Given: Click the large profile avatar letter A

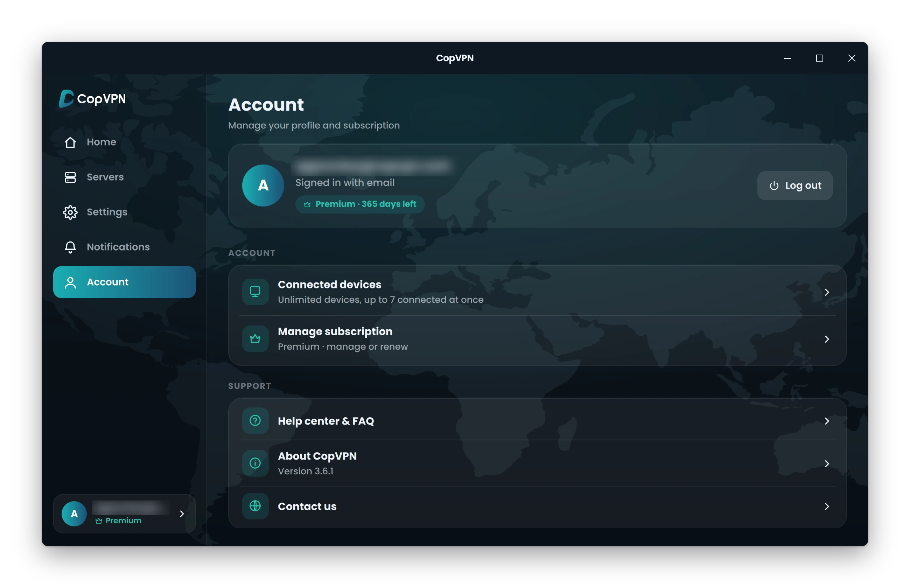Looking at the screenshot, I should (263, 185).
